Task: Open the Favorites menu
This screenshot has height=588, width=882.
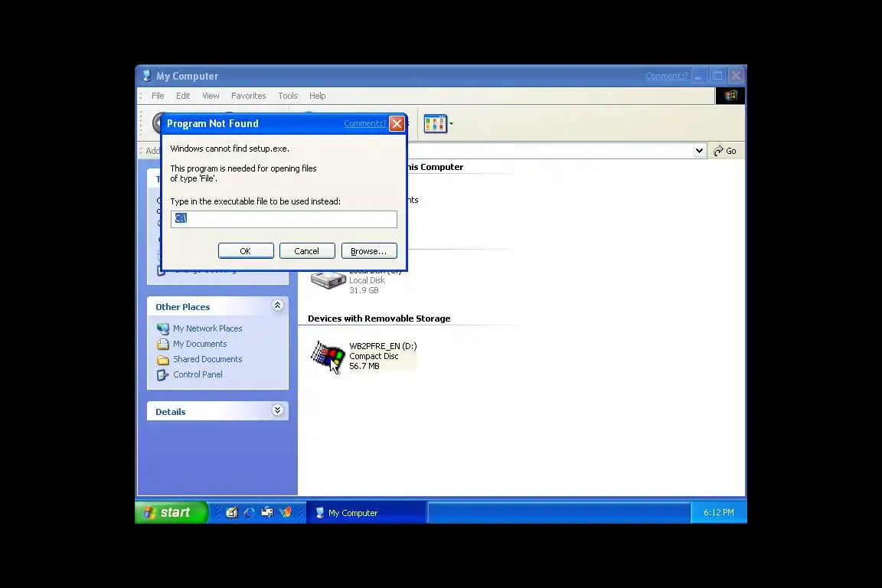Action: click(x=249, y=96)
